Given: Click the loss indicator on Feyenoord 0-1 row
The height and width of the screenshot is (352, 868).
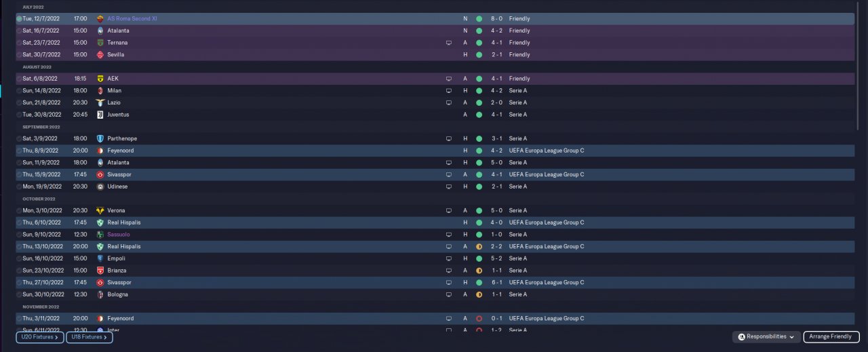Looking at the screenshot, I should (479, 318).
